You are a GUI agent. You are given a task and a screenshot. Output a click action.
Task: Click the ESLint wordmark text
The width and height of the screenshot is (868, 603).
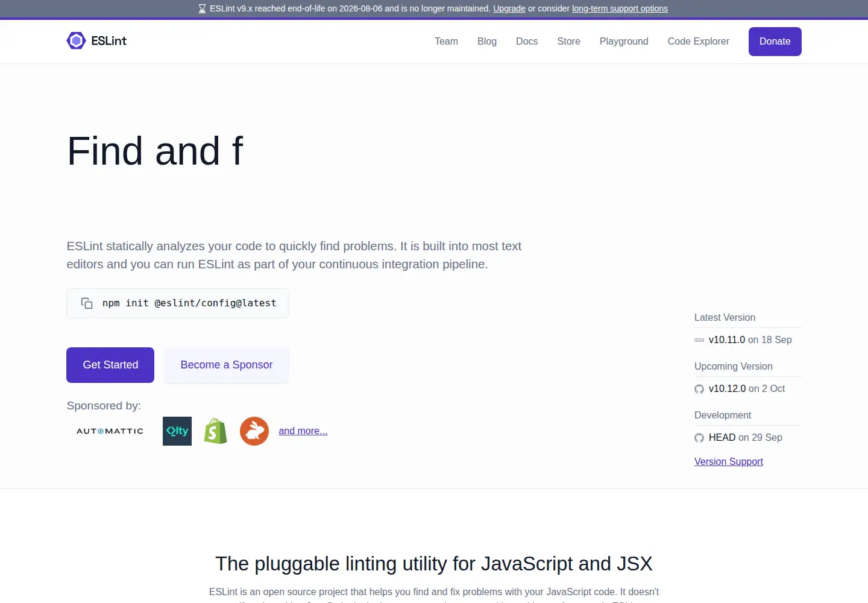pos(109,40)
